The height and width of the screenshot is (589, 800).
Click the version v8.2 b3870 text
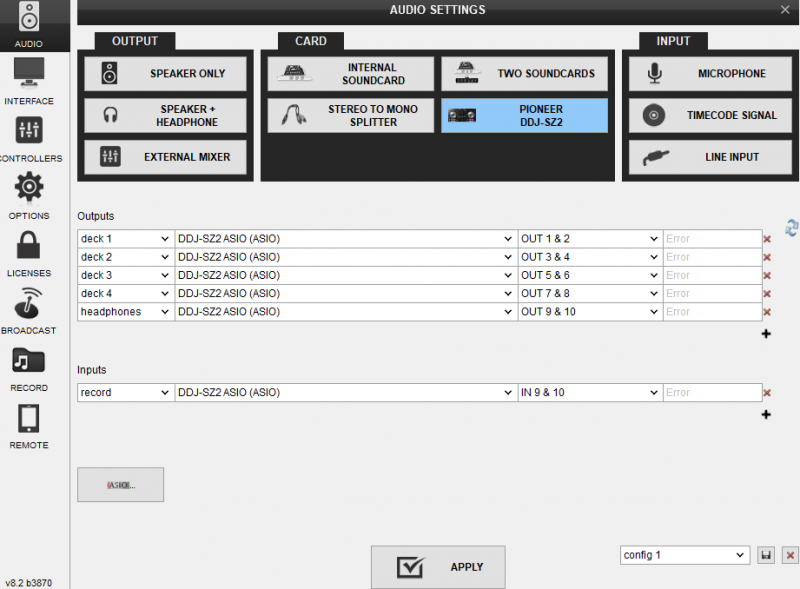[29, 583]
